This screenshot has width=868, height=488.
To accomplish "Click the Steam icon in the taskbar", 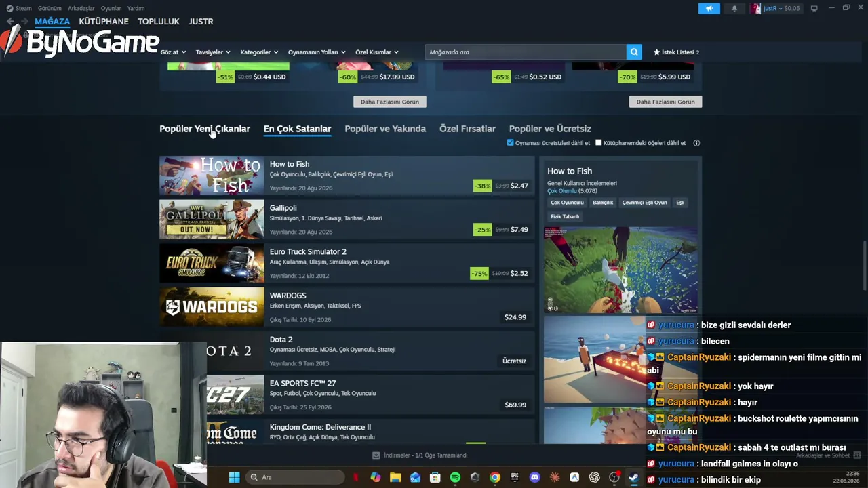I will [x=634, y=477].
